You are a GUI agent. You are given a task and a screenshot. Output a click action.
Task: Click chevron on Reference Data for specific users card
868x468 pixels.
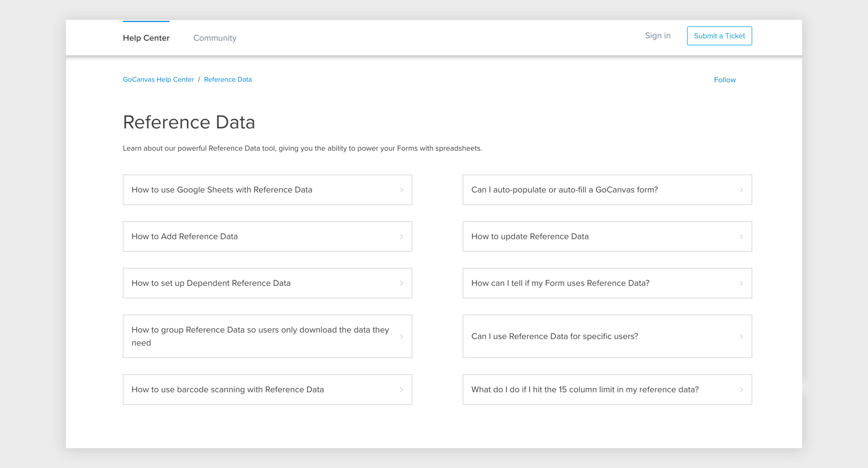[741, 337]
